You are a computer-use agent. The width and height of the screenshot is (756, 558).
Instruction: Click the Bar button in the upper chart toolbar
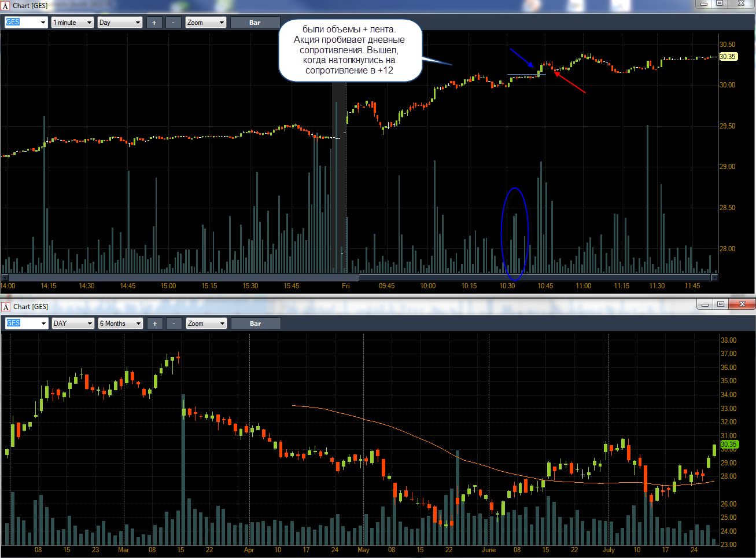click(x=255, y=23)
